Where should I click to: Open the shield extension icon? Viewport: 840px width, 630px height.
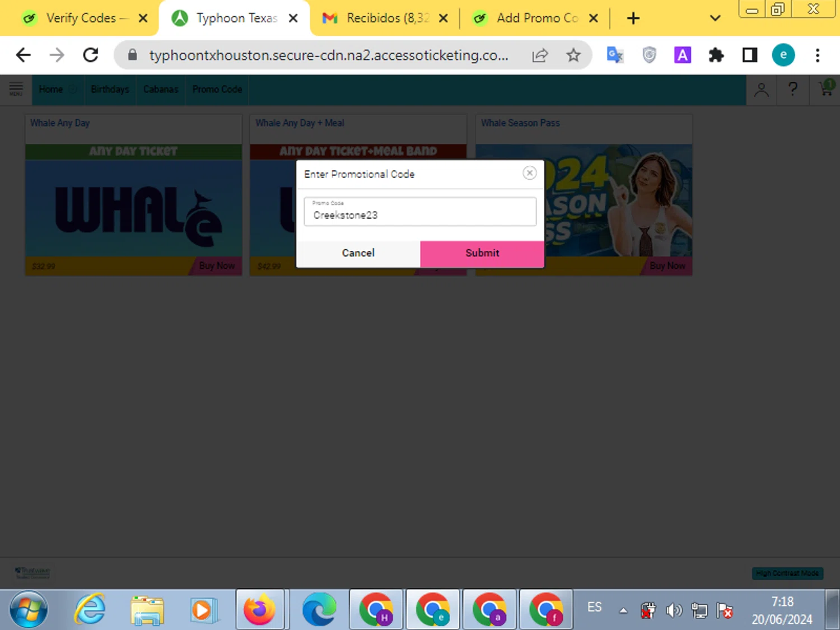(x=649, y=55)
